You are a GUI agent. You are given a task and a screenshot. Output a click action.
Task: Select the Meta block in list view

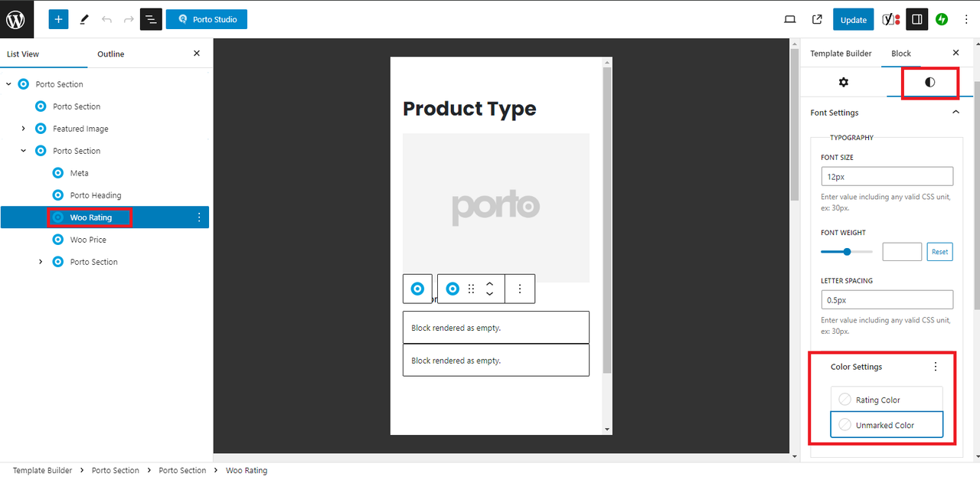79,173
